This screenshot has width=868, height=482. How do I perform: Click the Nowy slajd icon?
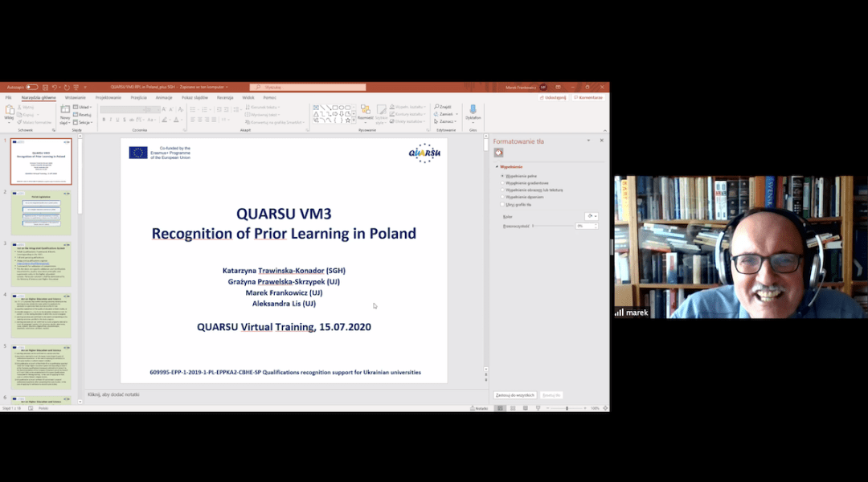(65, 110)
